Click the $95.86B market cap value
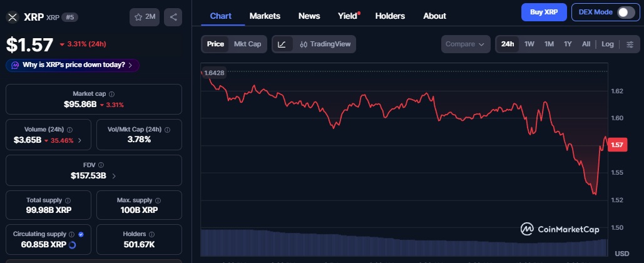The height and width of the screenshot is (263, 644). tap(80, 105)
